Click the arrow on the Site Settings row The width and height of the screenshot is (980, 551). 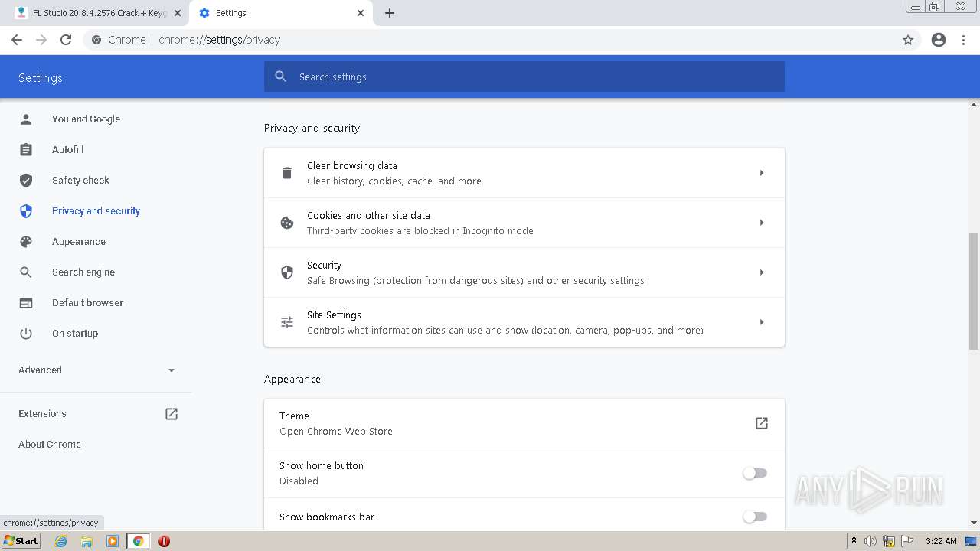762,322
